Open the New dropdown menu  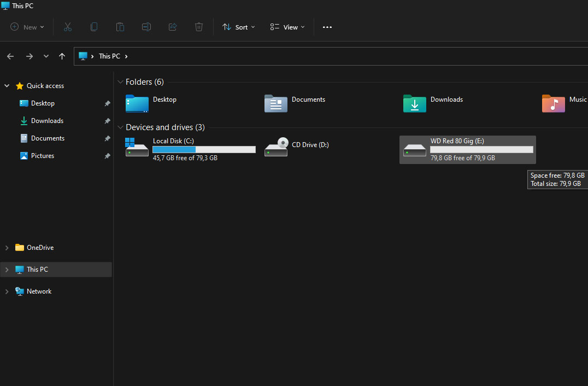tap(27, 27)
